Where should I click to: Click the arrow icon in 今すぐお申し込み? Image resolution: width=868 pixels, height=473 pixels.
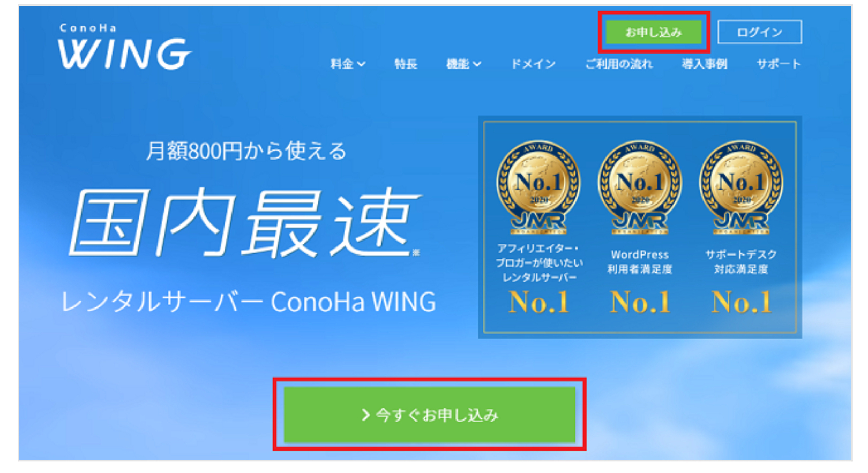click(x=365, y=415)
